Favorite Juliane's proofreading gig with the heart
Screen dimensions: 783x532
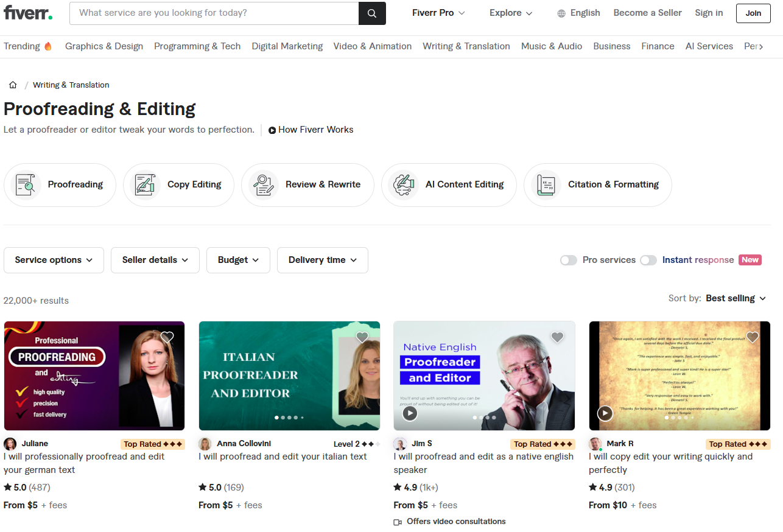[x=167, y=337]
